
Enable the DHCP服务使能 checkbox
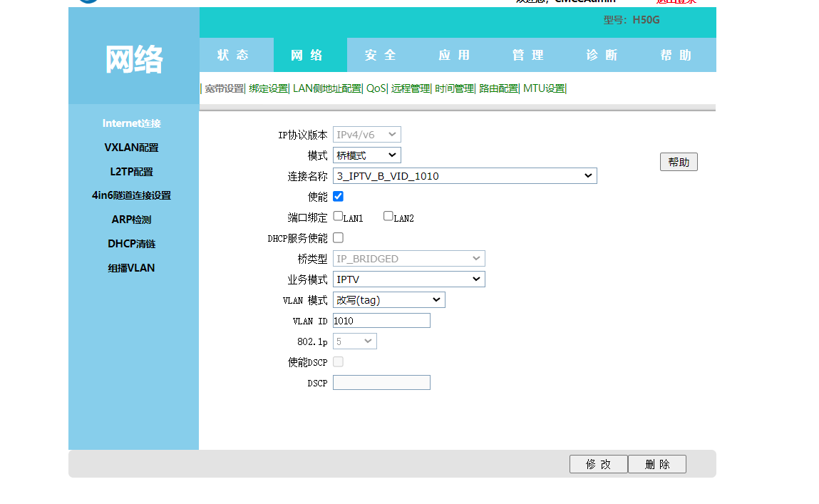(x=338, y=237)
